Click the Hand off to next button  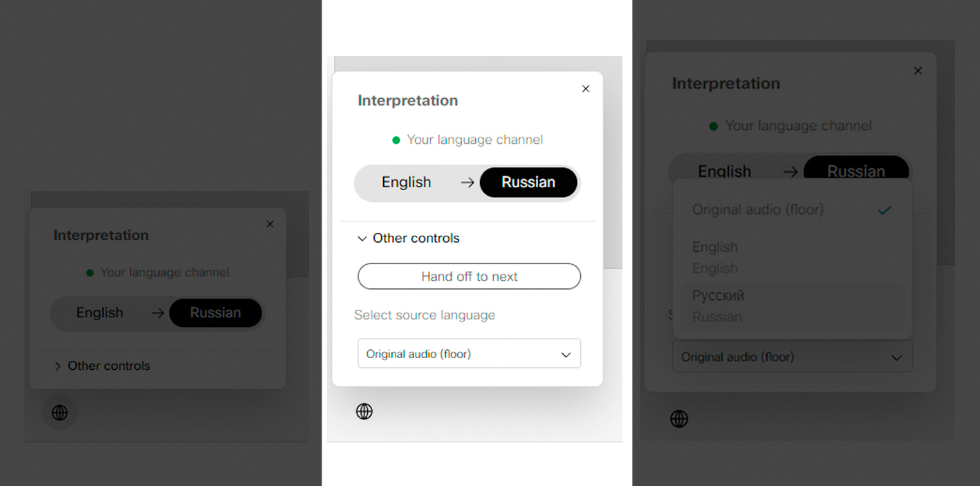point(469,276)
